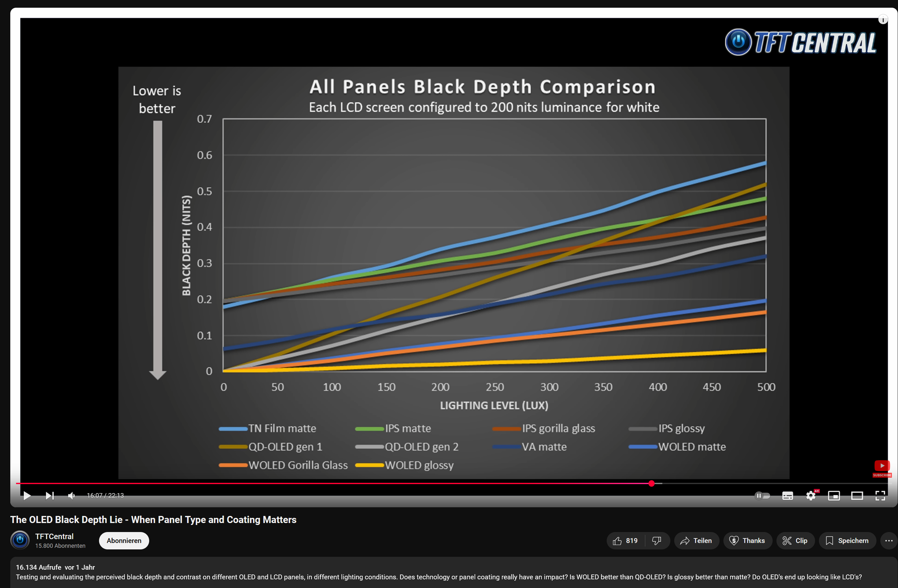The height and width of the screenshot is (588, 898).
Task: Skip to the next video
Action: click(50, 496)
